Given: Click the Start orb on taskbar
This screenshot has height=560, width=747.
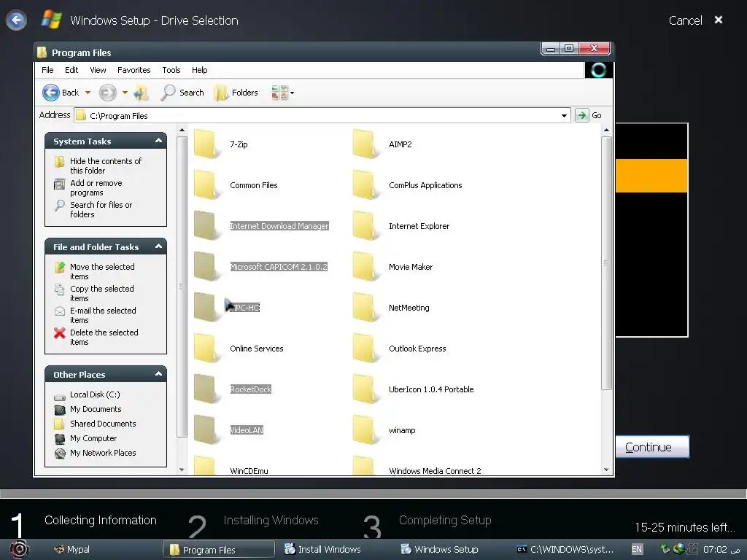Looking at the screenshot, I should coord(19,550).
